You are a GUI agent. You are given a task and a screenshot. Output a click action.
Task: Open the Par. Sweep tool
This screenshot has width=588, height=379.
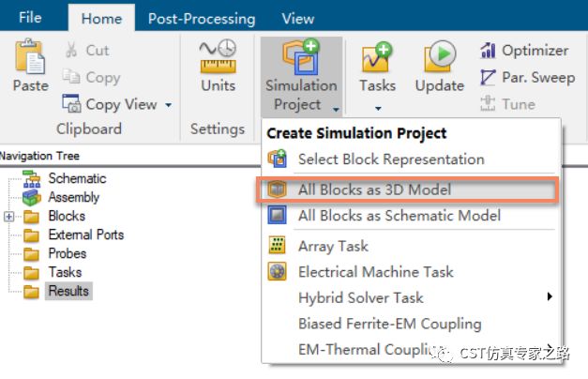[x=527, y=77]
